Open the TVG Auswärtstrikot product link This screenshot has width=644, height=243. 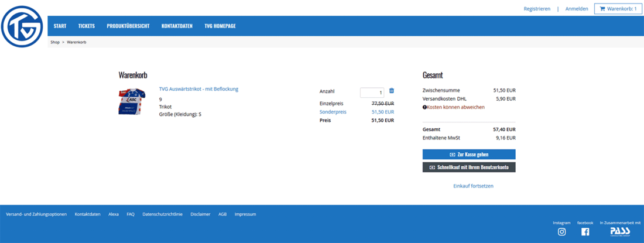pos(199,88)
